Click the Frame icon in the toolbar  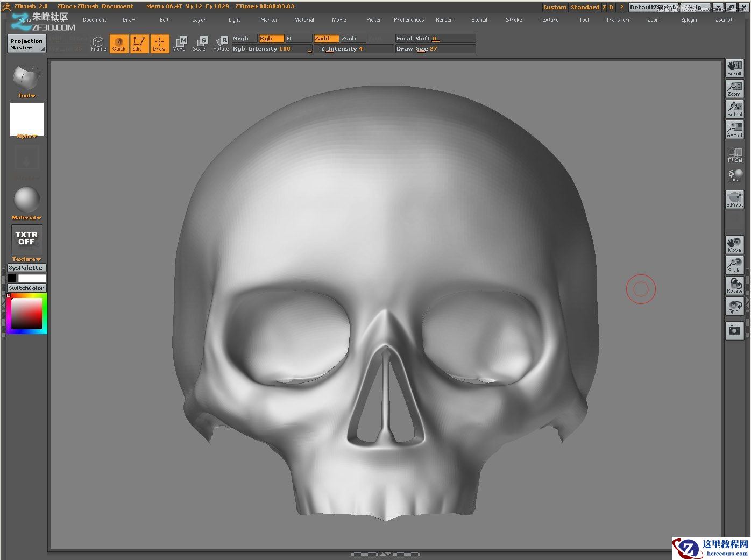pos(98,43)
